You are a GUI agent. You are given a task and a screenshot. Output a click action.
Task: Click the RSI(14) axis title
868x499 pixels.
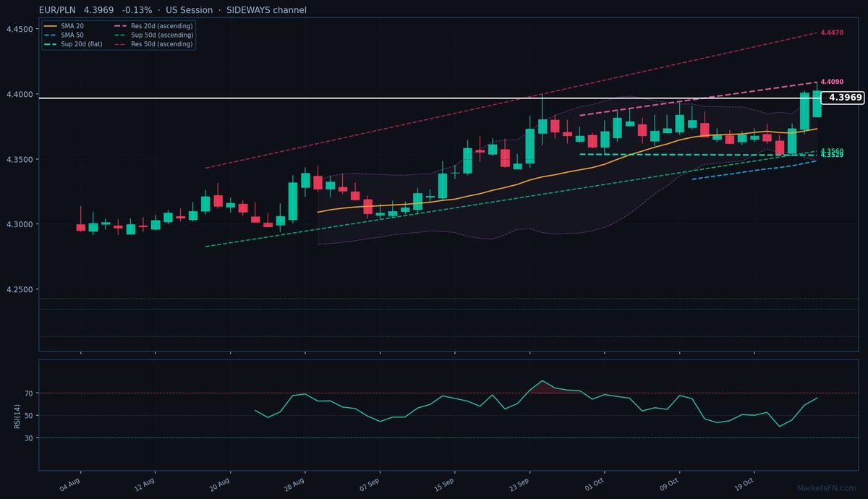[17, 415]
